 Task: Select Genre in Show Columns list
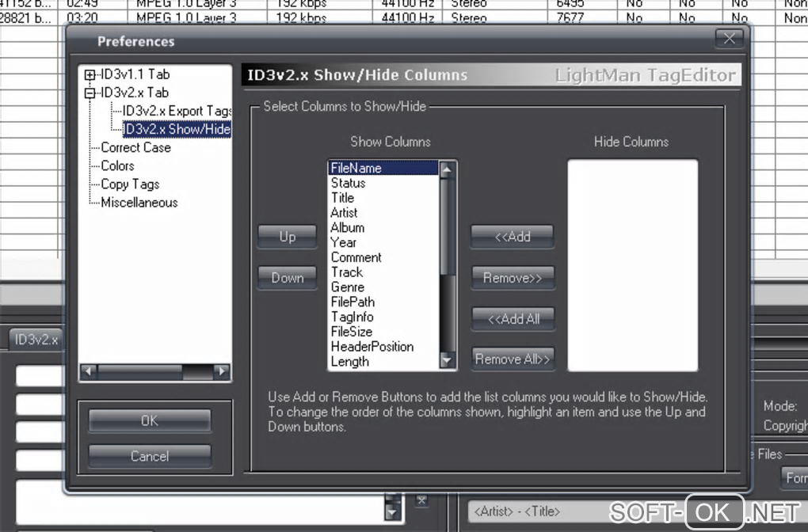[383, 287]
